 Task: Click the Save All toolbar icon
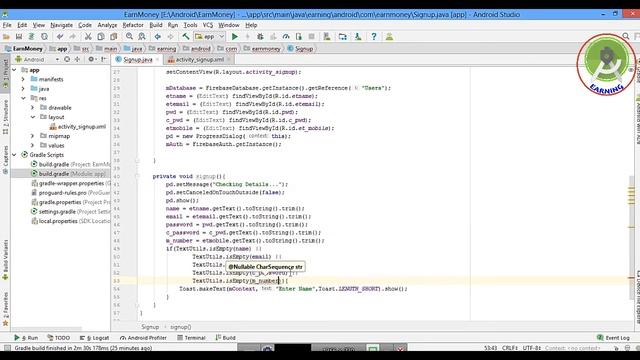pos(19,37)
